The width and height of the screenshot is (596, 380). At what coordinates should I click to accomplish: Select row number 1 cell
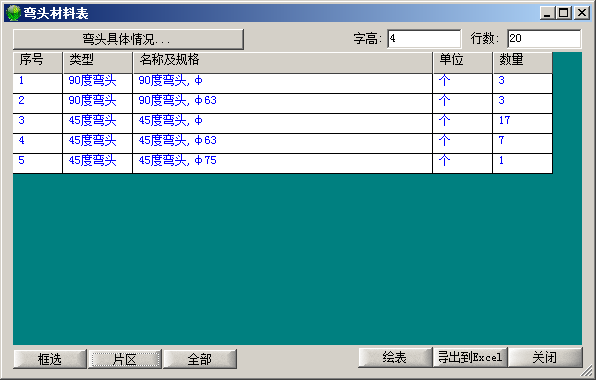point(38,83)
